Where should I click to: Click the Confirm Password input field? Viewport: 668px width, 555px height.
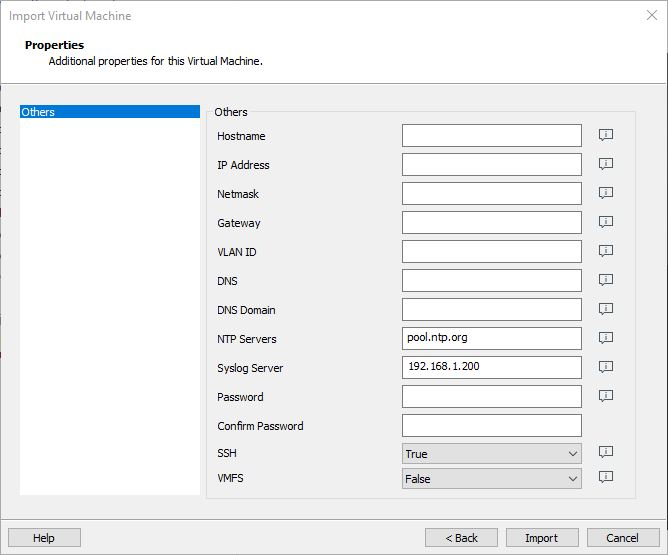click(491, 426)
